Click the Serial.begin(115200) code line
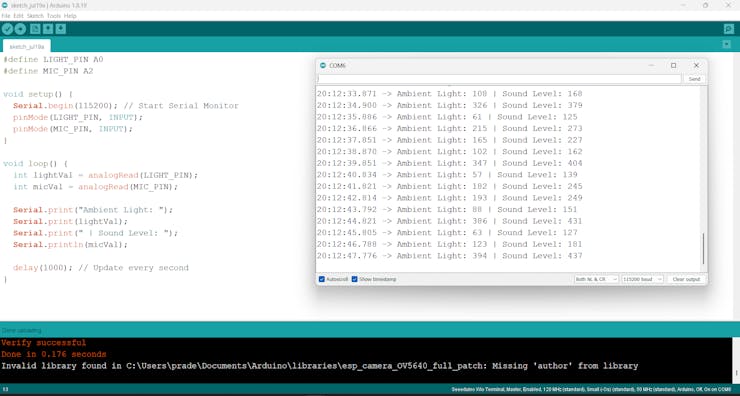This screenshot has height=396, width=740. 126,106
